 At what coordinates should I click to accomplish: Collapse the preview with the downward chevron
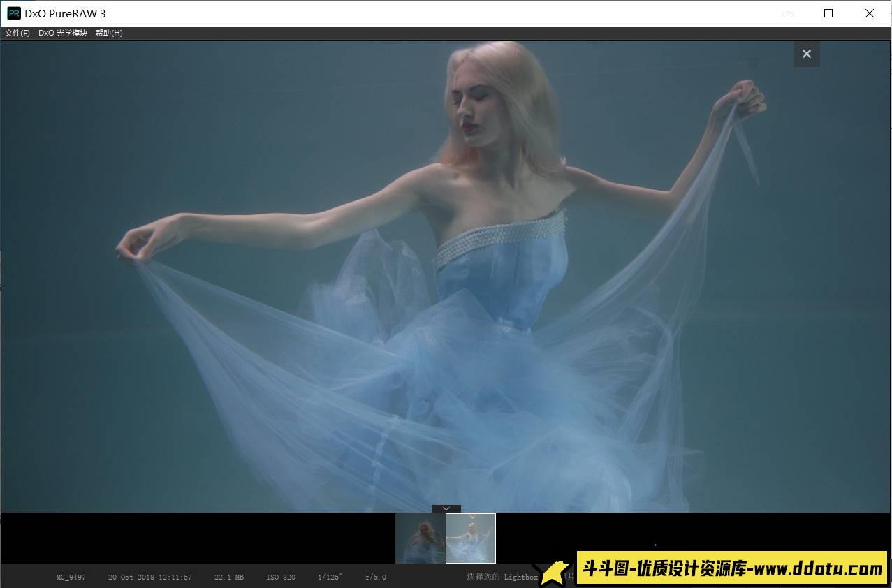[445, 508]
